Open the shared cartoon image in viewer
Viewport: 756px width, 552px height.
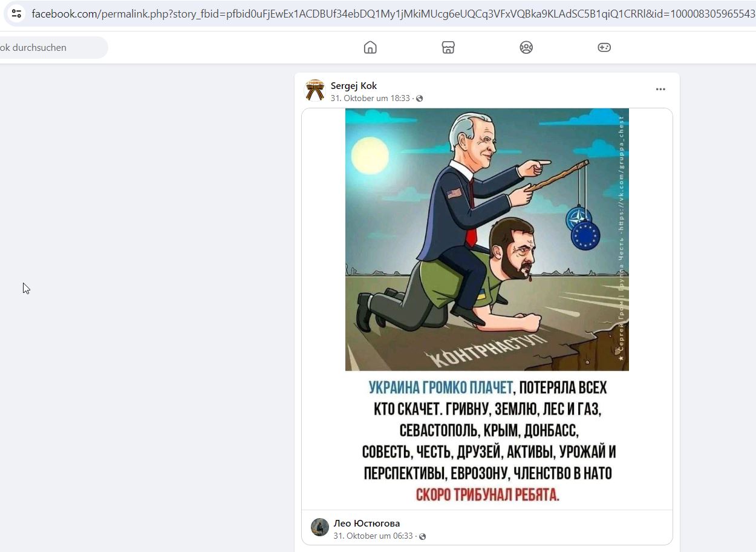click(x=487, y=240)
